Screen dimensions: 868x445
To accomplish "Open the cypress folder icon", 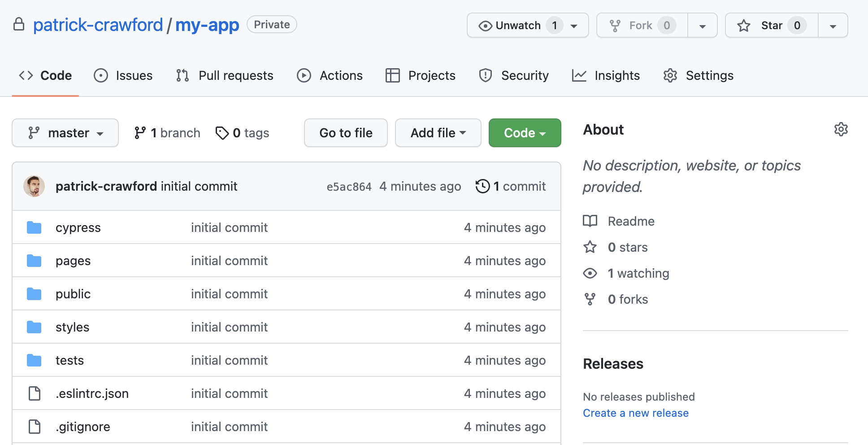I will pos(34,227).
